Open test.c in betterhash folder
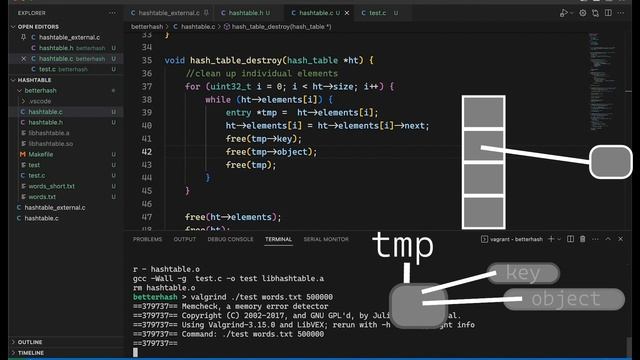The image size is (640, 360). (65, 176)
